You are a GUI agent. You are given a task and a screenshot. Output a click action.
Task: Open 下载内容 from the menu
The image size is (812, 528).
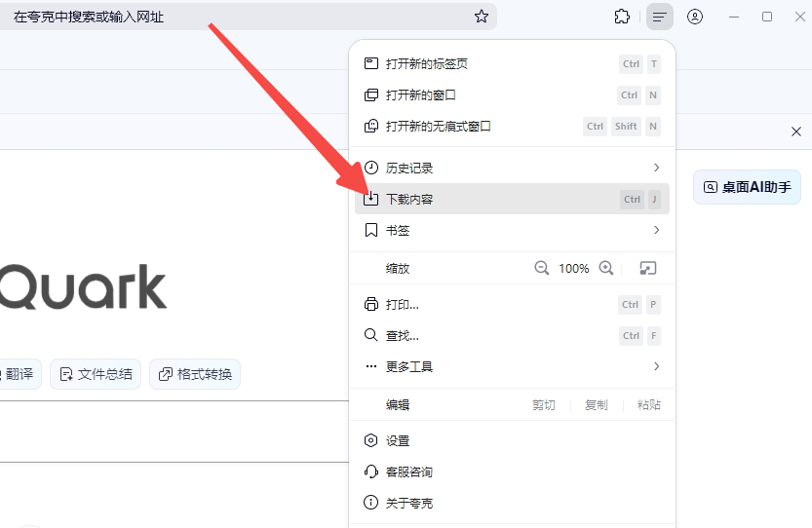(512, 199)
